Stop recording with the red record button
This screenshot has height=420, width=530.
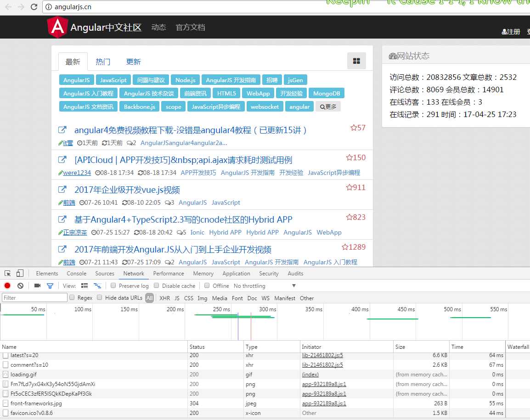click(x=7, y=286)
